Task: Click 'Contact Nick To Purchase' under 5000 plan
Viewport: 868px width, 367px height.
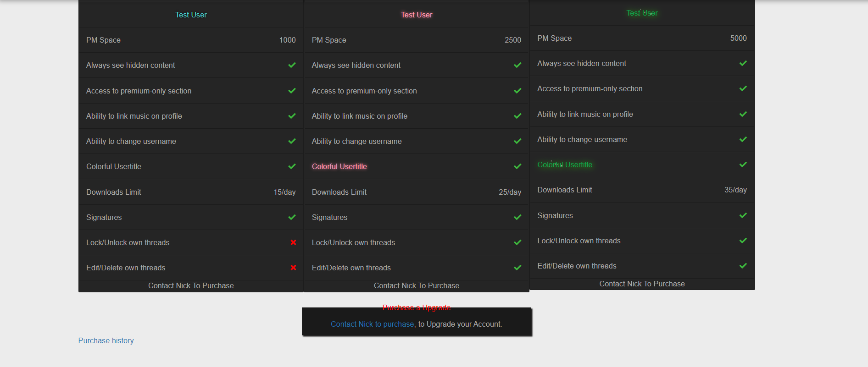Action: pos(642,284)
